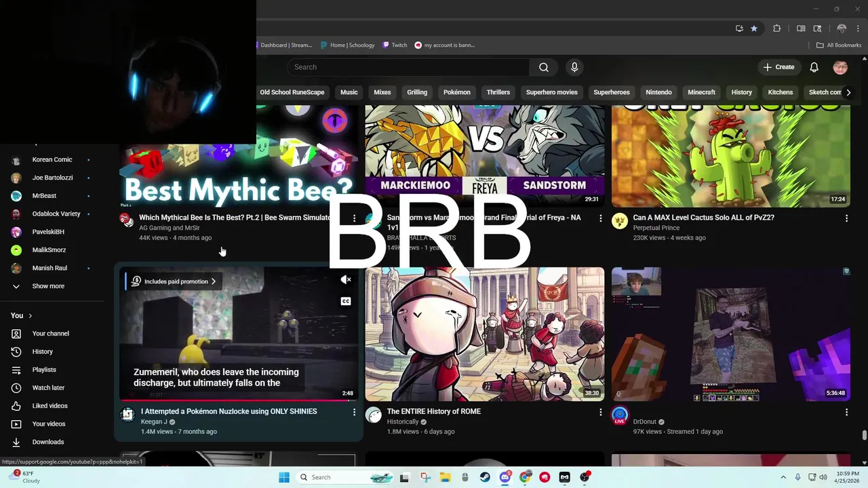
Task: Select the Music topic chip
Action: 349,92
